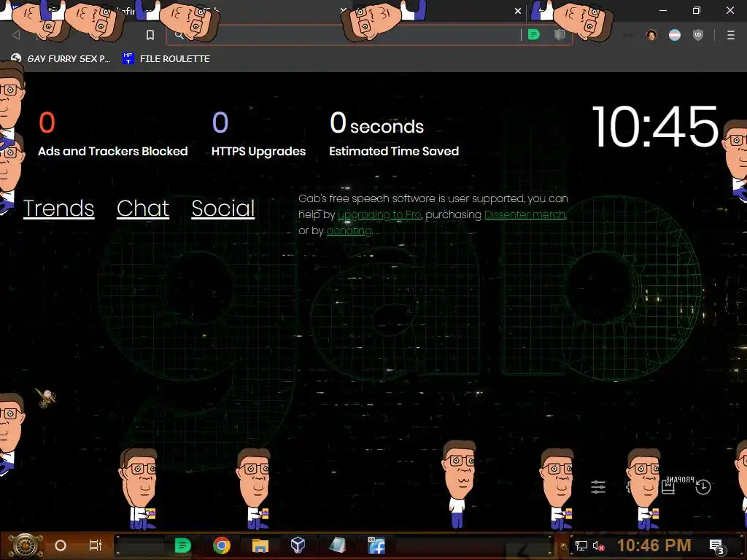The height and width of the screenshot is (560, 747).
Task: Open File Explorer from taskbar
Action: [x=260, y=545]
